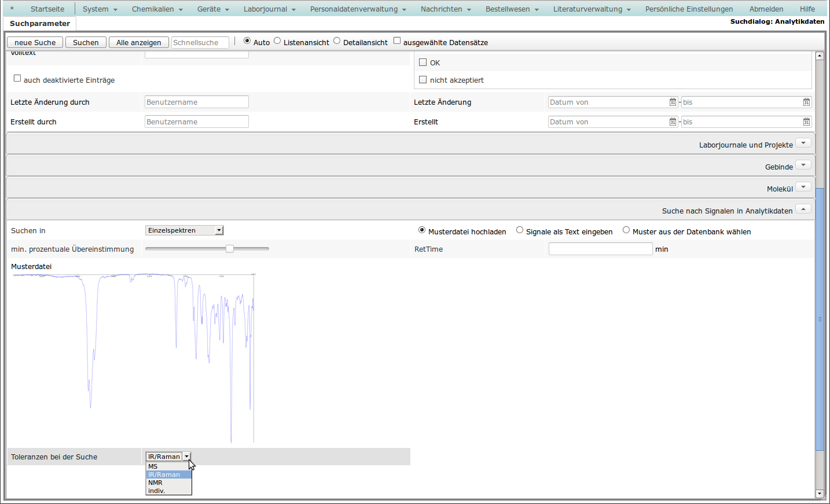
Task: Switch to Listenansicht view mode
Action: (277, 41)
